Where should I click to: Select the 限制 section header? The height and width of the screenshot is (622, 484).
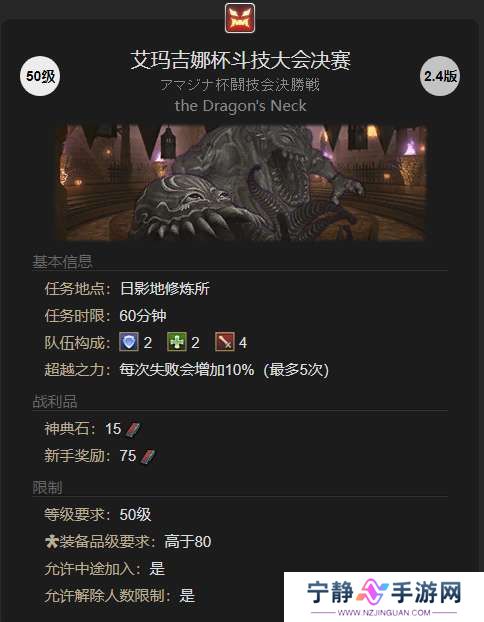47,488
